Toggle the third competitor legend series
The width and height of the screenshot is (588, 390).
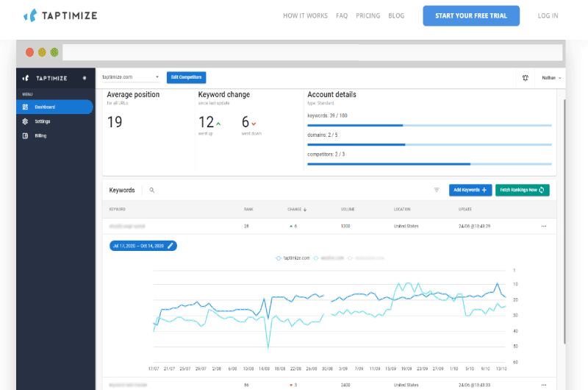coord(366,258)
